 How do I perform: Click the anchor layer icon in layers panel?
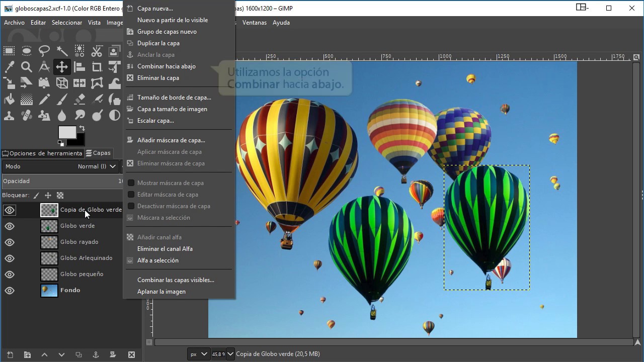(96, 354)
